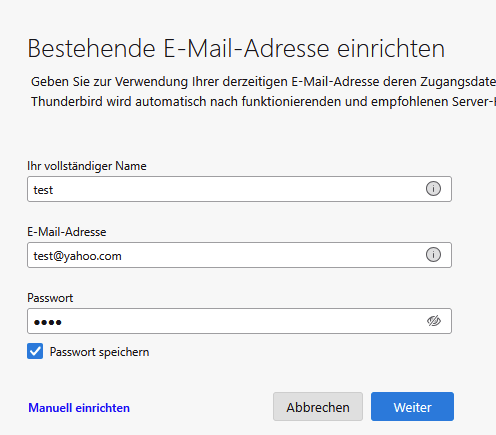
Task: Click the masked password dots
Action: click(x=48, y=322)
